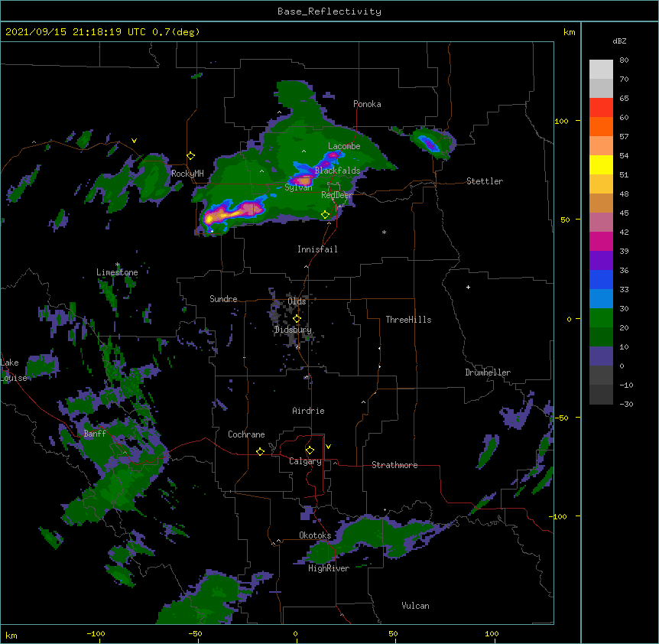The height and width of the screenshot is (644, 659).
Task: Click the 100 tick on right axis
Action: pos(561,121)
